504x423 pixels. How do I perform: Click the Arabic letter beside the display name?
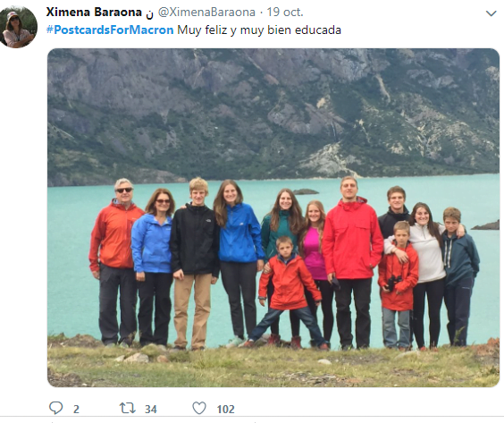click(150, 13)
